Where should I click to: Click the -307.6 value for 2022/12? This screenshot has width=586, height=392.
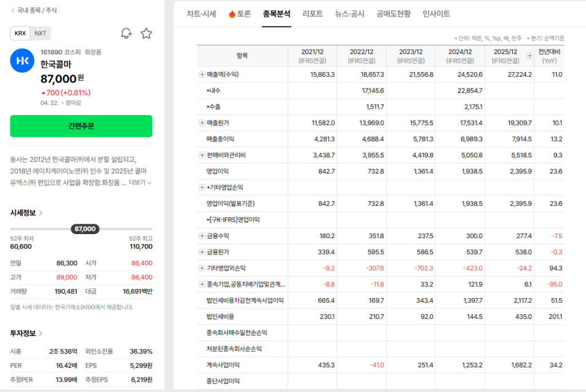coord(374,268)
